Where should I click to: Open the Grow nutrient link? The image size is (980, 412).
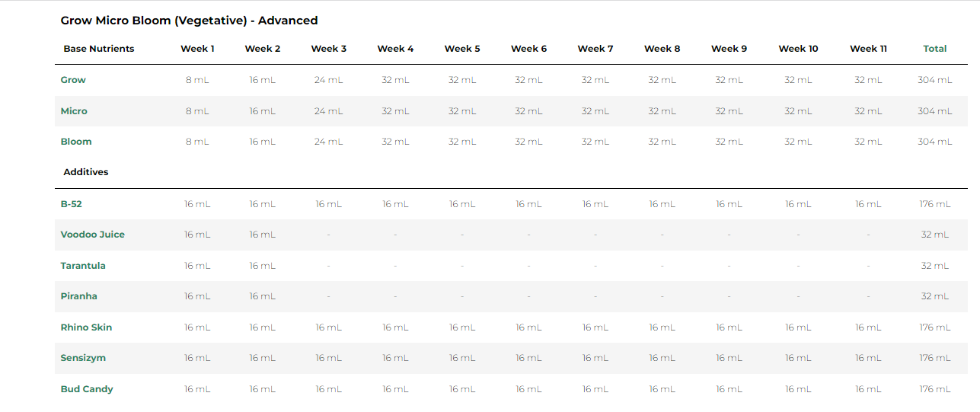(73, 80)
